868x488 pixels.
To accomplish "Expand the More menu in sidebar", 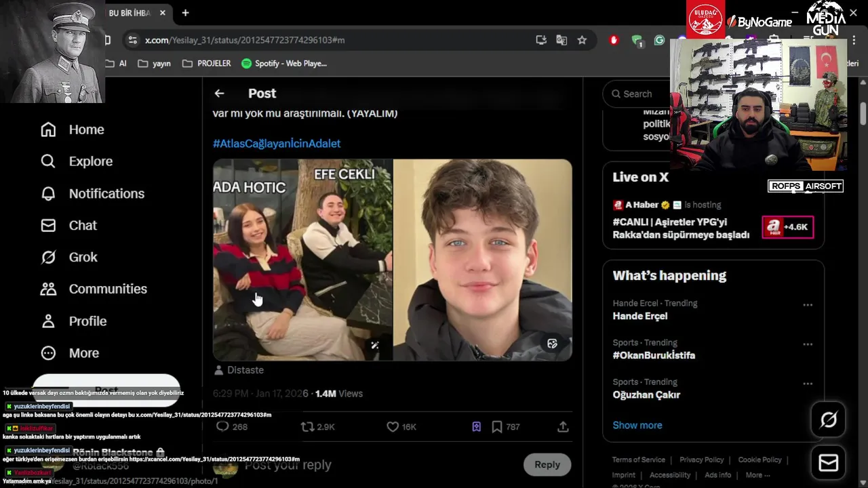I will point(70,352).
